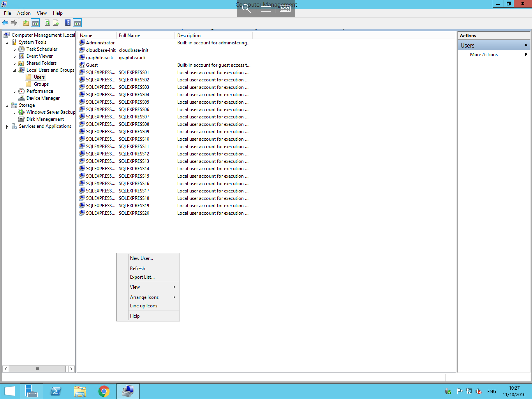
Task: Open help via the question mark icon
Action: [68, 23]
